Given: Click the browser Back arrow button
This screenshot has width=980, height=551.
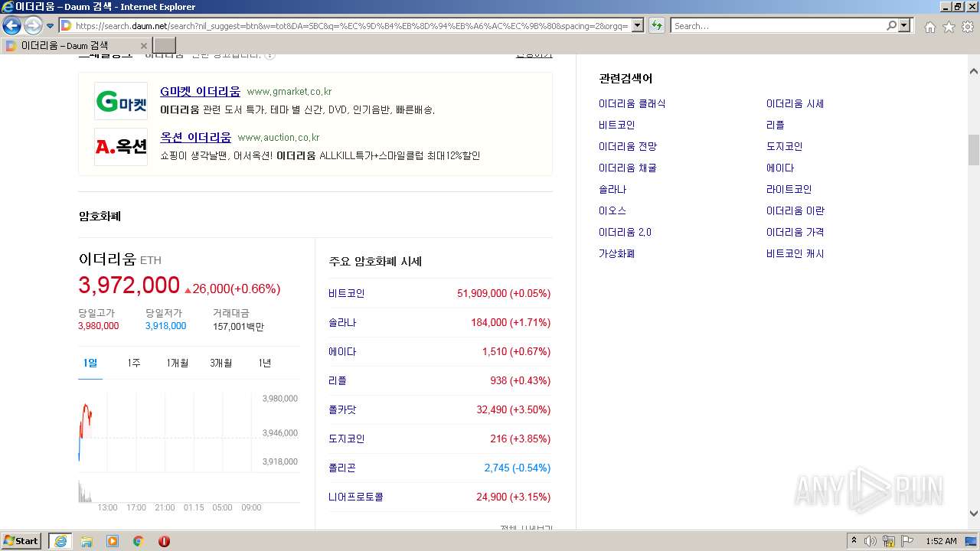Looking at the screenshot, I should [x=11, y=25].
